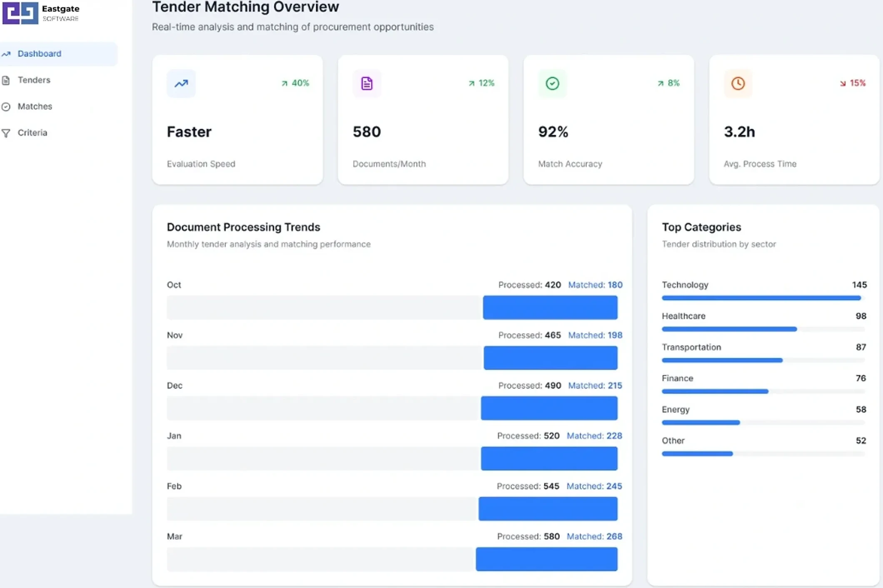Click the 'Transportation' category label
Viewport: 883px width, 588px height.
pos(691,347)
